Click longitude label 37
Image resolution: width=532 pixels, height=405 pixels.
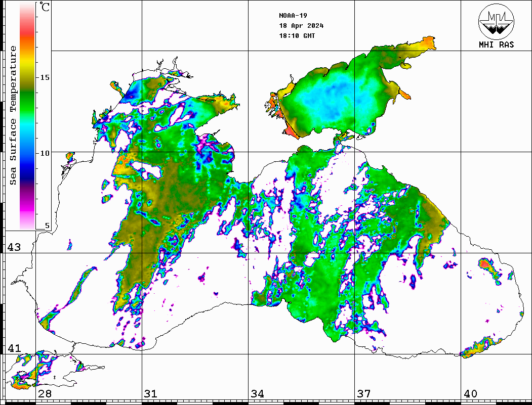coord(363,394)
